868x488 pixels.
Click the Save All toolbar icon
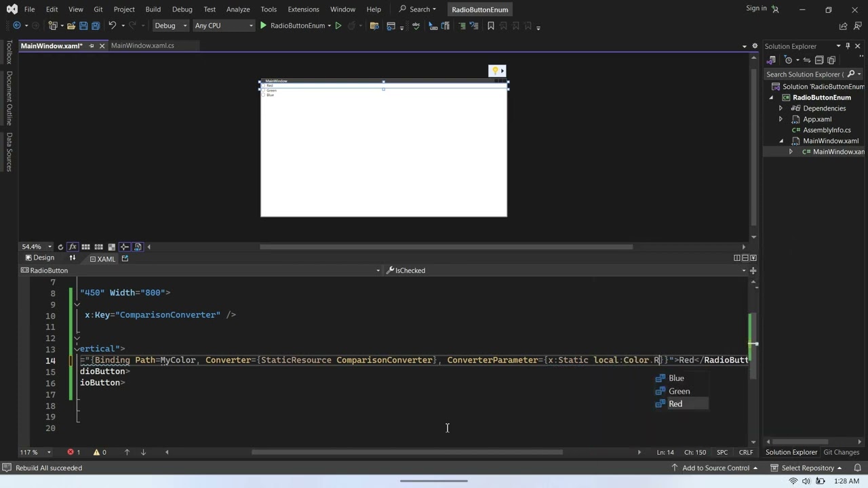click(x=96, y=26)
